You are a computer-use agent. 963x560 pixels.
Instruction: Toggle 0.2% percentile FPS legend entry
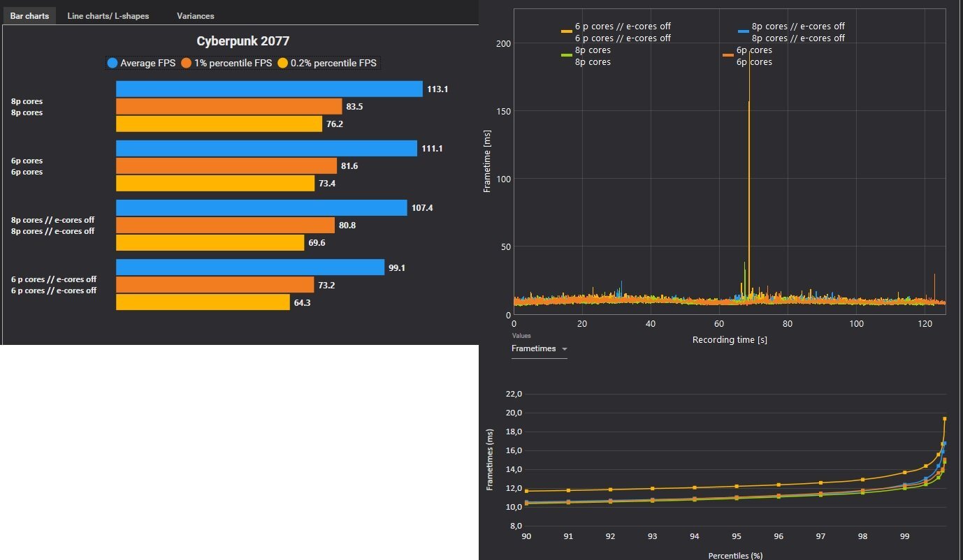point(327,63)
